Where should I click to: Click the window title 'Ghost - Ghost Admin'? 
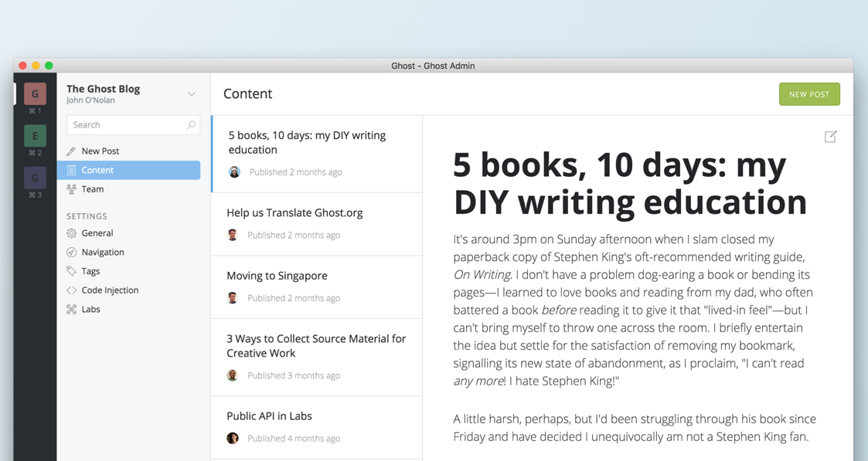(x=433, y=66)
